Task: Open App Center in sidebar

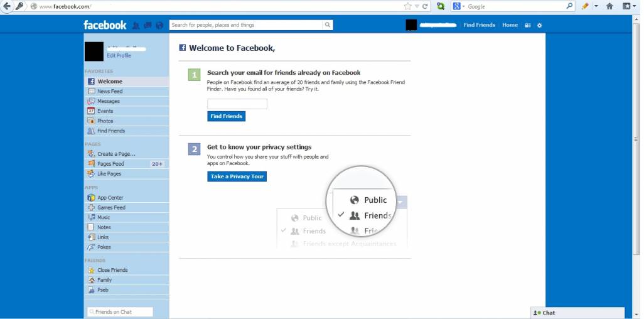Action: 127,198
